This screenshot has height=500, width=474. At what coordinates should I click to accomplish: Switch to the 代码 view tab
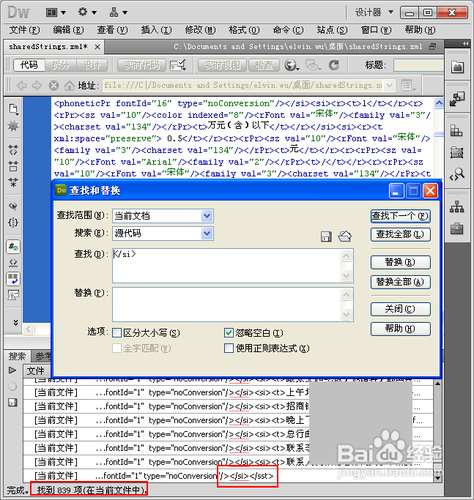pos(29,65)
